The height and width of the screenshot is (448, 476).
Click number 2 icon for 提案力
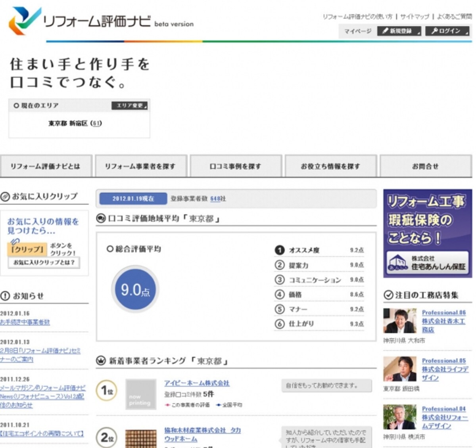[x=280, y=265]
